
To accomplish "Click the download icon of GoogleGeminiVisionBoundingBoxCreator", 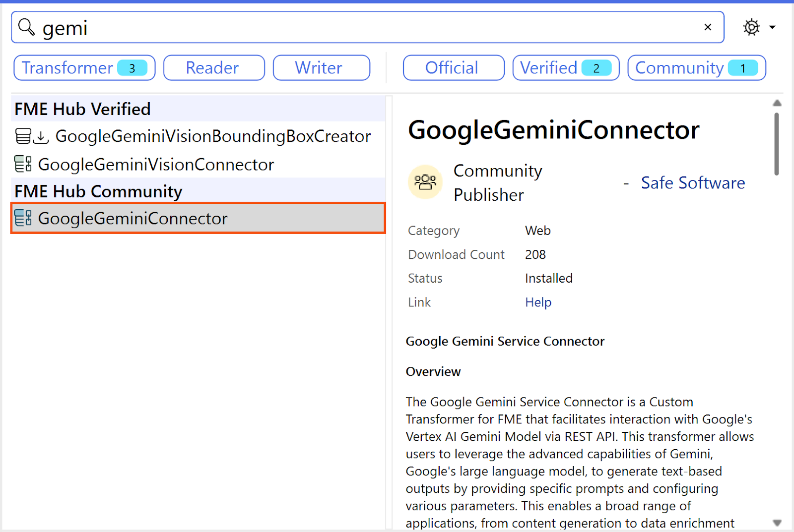I will click(x=41, y=137).
